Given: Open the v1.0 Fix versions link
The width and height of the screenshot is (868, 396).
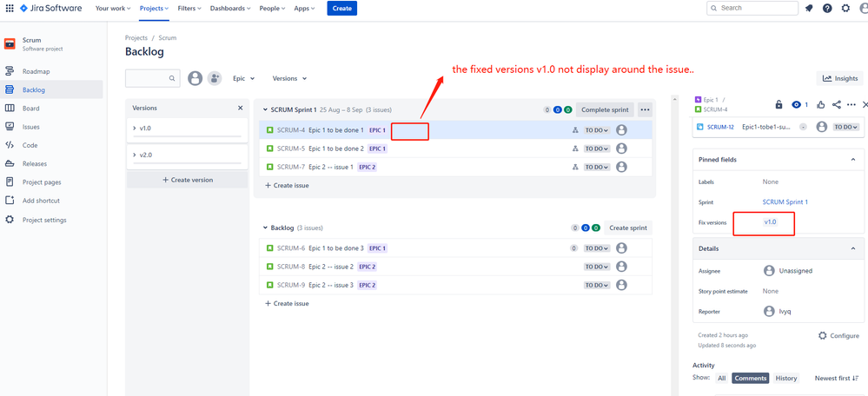Looking at the screenshot, I should tap(770, 221).
